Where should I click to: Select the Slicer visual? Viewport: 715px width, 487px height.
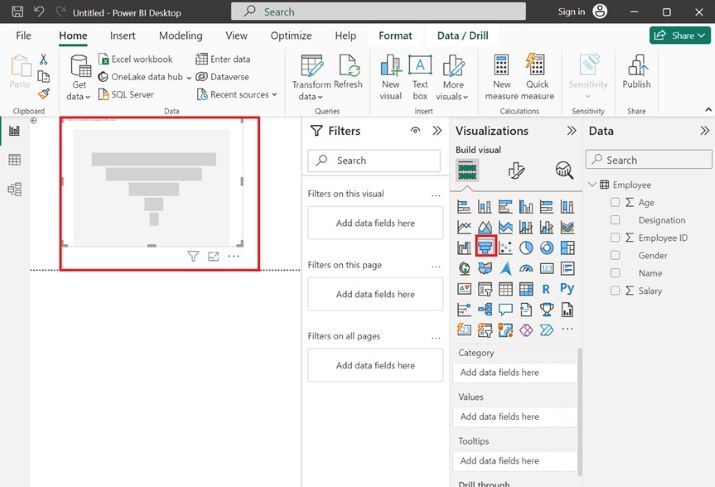pyautogui.click(x=485, y=289)
